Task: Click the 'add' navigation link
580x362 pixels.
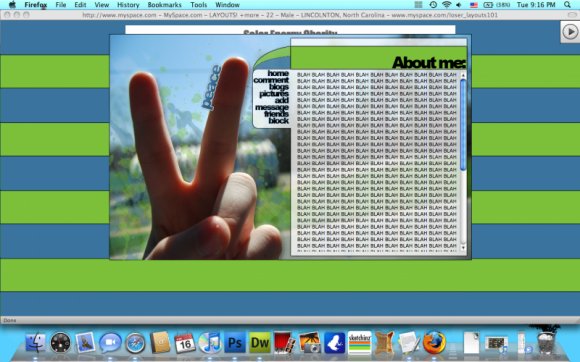Action: click(x=282, y=100)
